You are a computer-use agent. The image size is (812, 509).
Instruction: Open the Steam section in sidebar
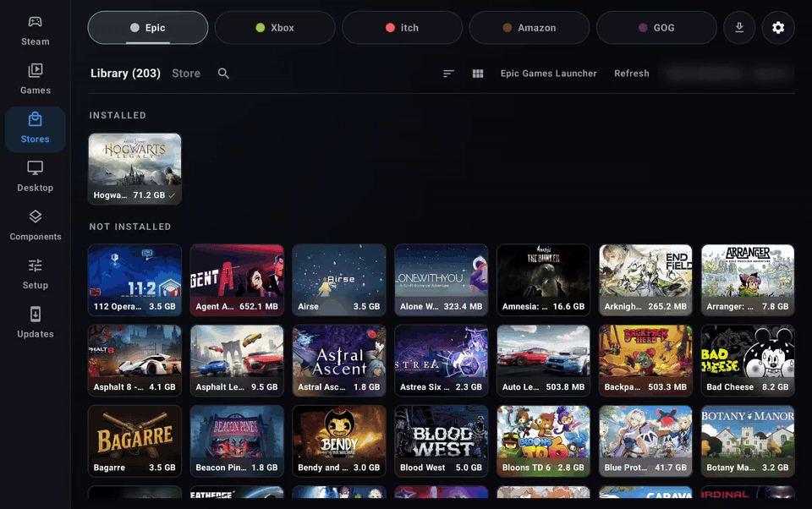coord(36,31)
